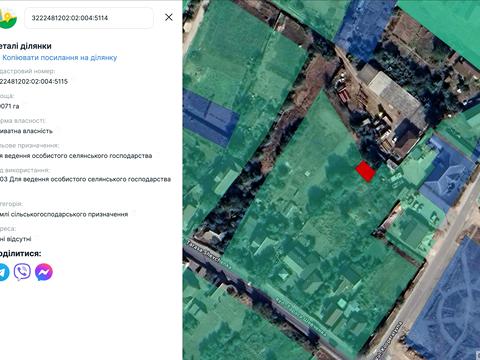Viewport: 480px width, 360px height.
Task: Share parcel via Messenger icon
Action: [x=44, y=272]
